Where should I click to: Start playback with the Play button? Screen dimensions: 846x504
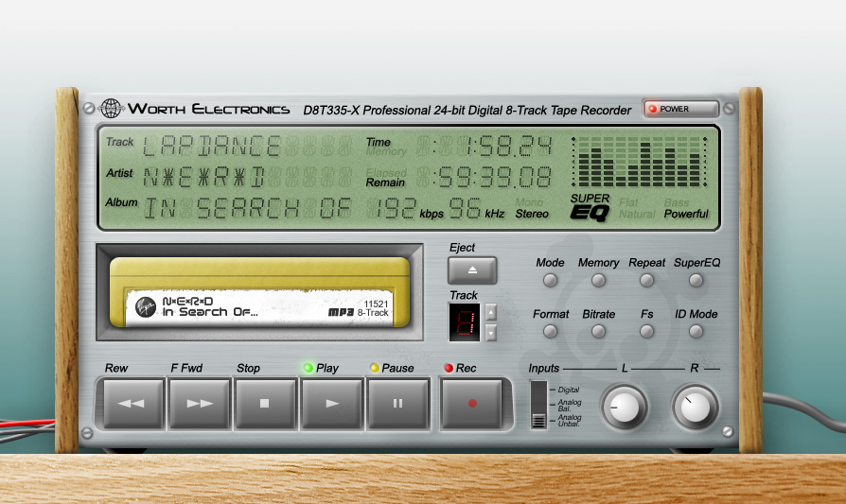pyautogui.click(x=331, y=404)
